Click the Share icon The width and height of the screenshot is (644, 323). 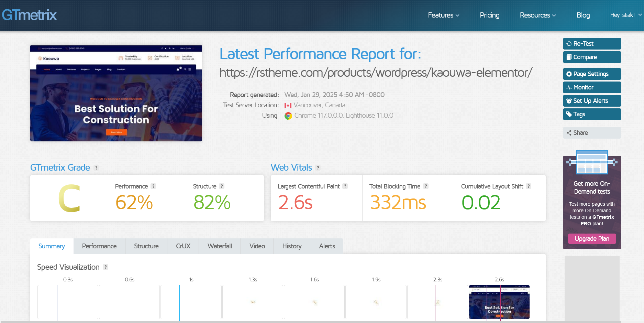point(569,133)
